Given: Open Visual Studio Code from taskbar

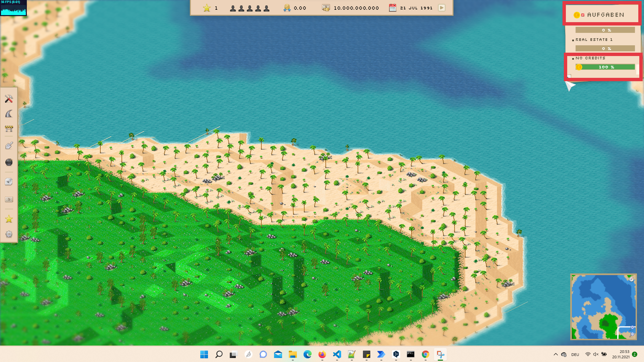Looking at the screenshot, I should [337, 354].
